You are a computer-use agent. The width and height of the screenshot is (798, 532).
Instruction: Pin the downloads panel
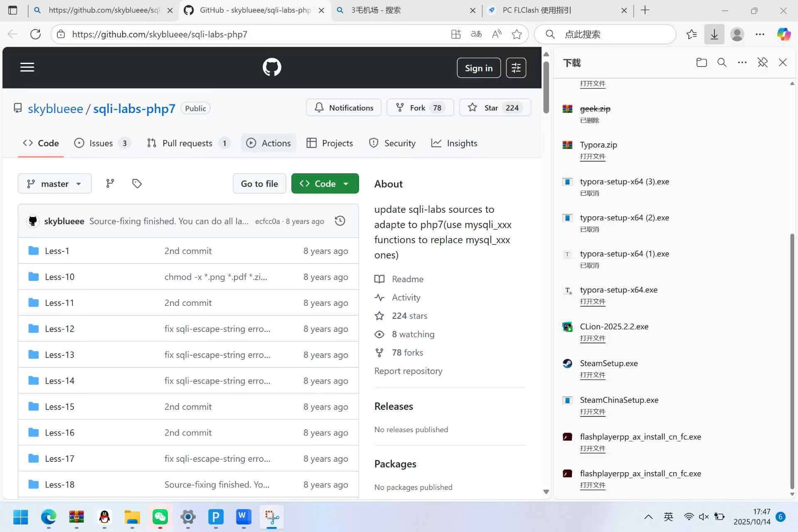pos(762,63)
